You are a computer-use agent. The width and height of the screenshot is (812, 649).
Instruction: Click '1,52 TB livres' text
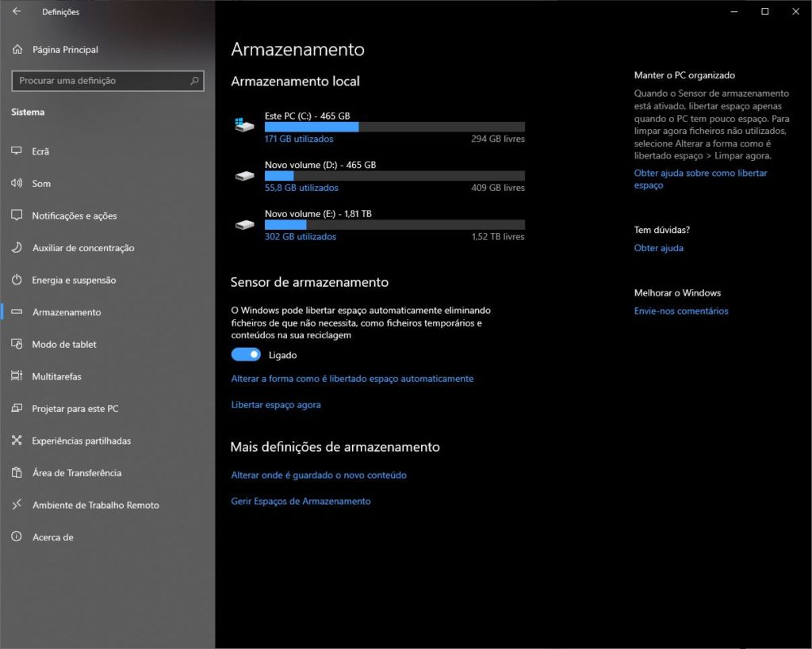point(498,236)
